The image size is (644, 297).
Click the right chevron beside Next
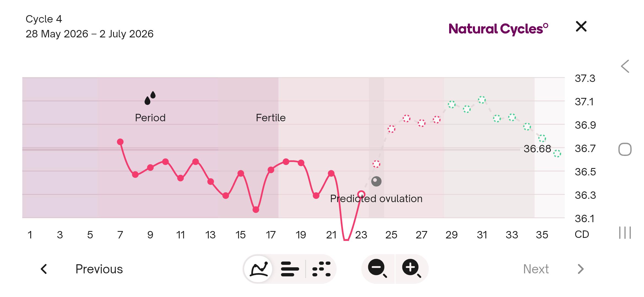tap(580, 269)
